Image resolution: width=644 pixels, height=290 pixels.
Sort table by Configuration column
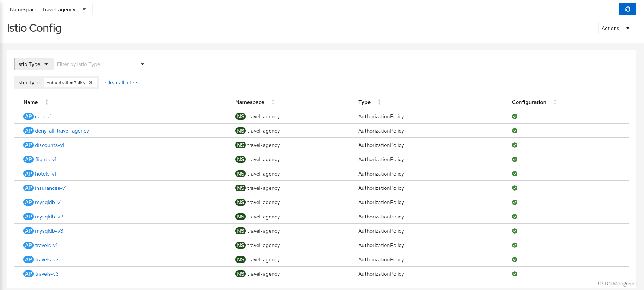coord(555,102)
